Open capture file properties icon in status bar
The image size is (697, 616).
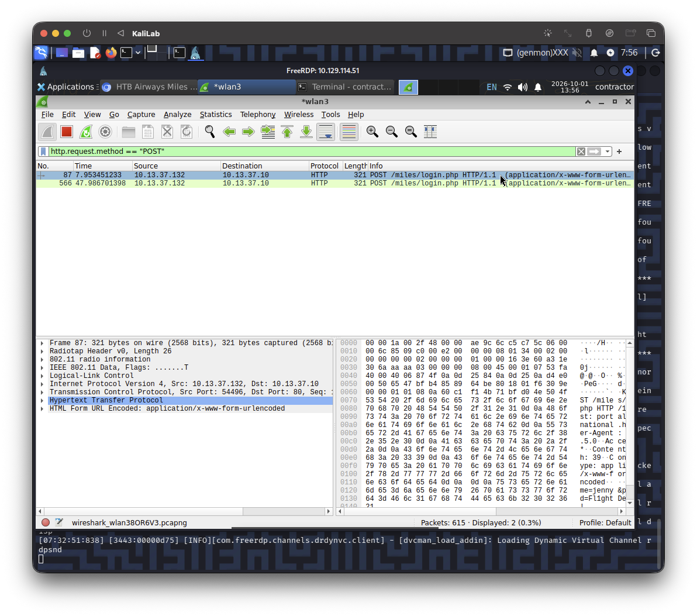click(x=59, y=522)
